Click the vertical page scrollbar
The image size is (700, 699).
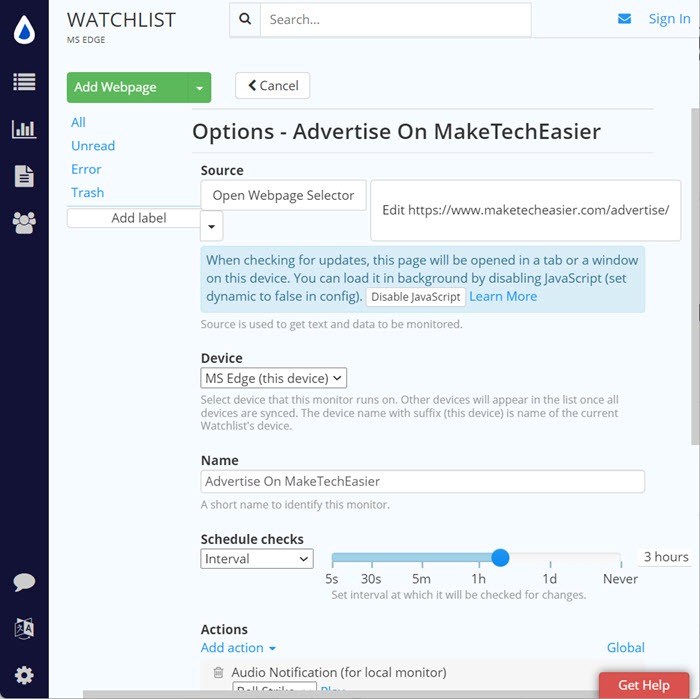tap(695, 276)
